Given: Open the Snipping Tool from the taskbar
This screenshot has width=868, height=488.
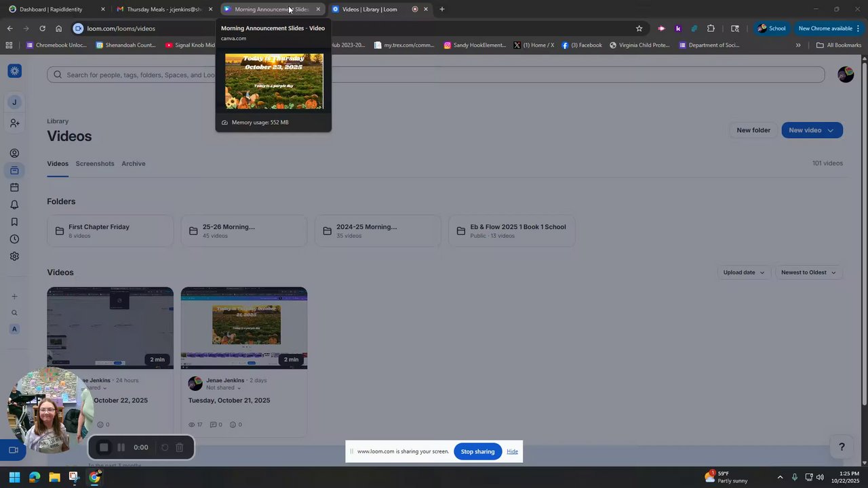Looking at the screenshot, I should tap(74, 477).
